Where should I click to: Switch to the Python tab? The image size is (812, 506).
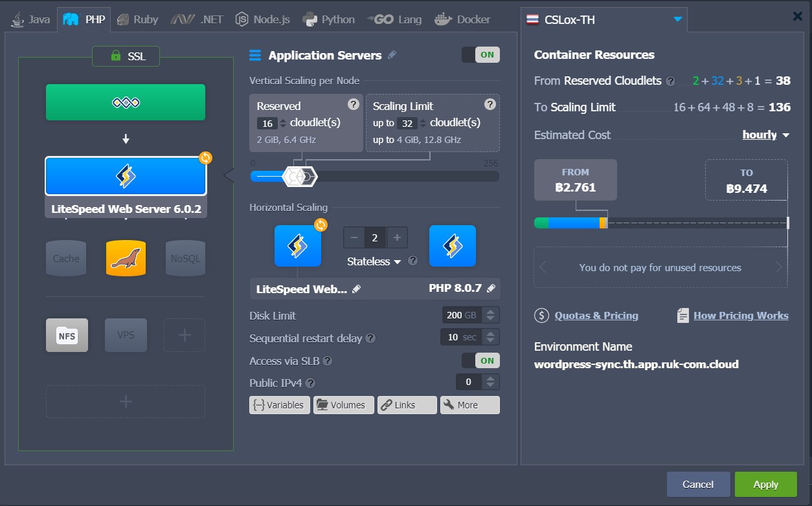pos(329,19)
